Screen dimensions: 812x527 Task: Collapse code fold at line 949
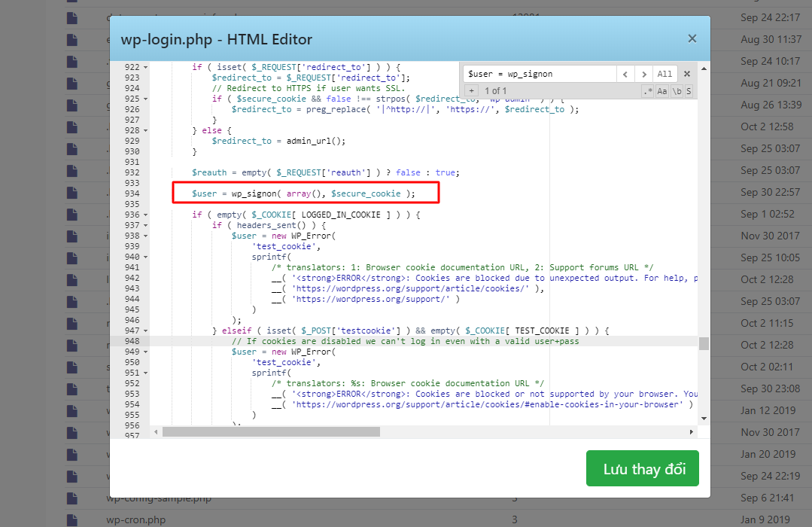[x=145, y=352]
